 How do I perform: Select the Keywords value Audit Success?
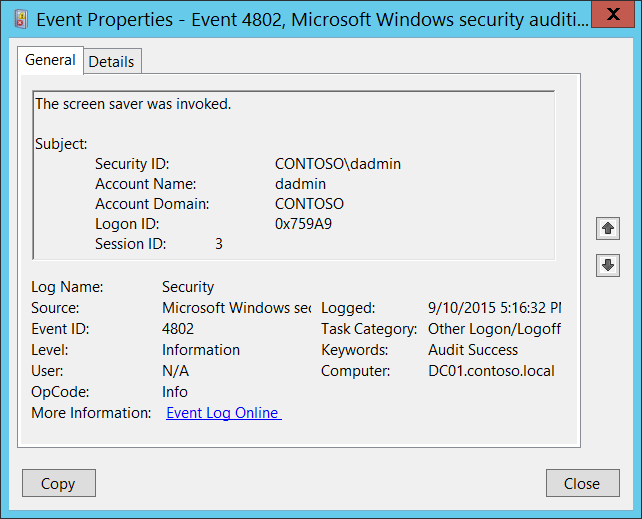click(x=473, y=350)
